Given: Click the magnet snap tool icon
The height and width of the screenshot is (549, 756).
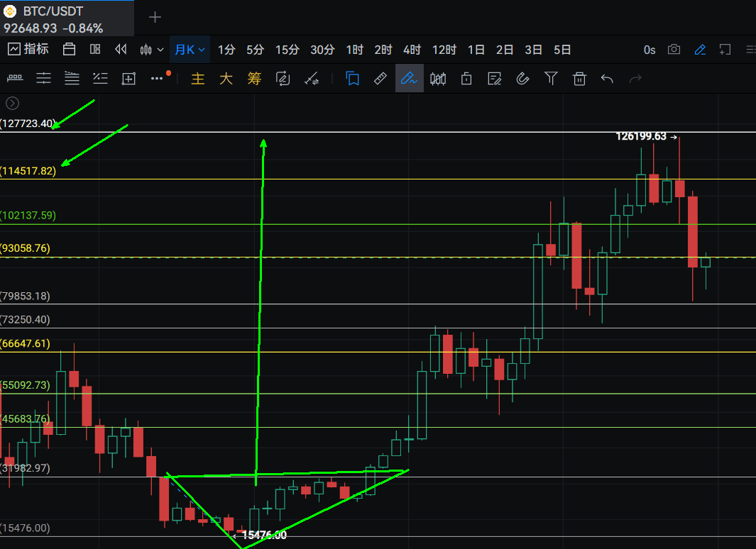Looking at the screenshot, I should pyautogui.click(x=522, y=78).
